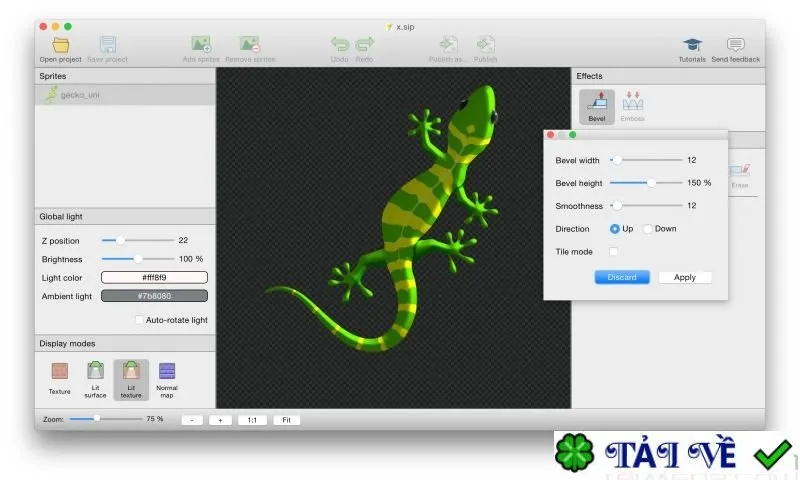
Task: Select the gecko_uni sprite
Action: pos(125,95)
